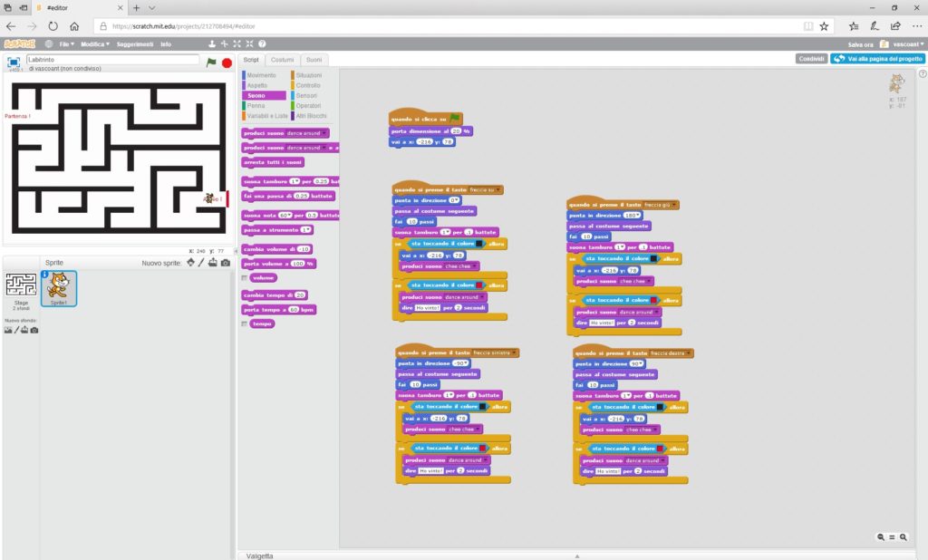Upload a sprite from file
This screenshot has width=928, height=560.
[x=212, y=262]
